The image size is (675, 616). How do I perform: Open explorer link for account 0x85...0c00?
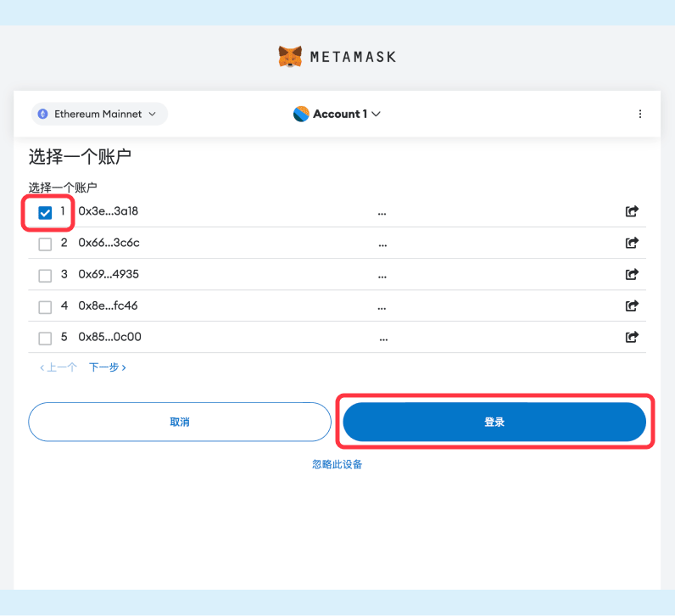coord(631,337)
